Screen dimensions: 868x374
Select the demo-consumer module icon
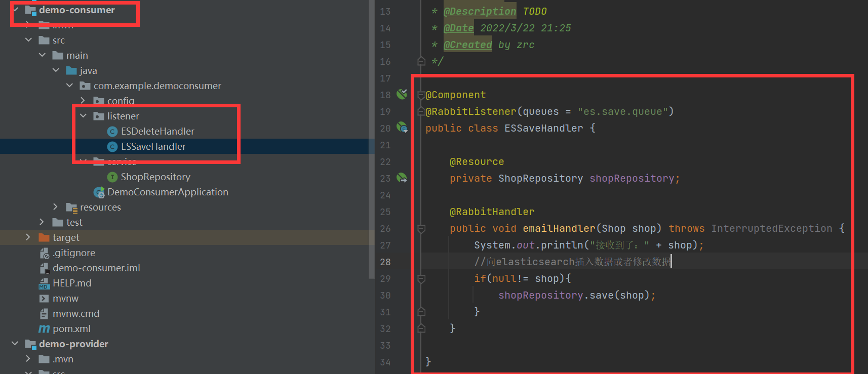click(31, 10)
